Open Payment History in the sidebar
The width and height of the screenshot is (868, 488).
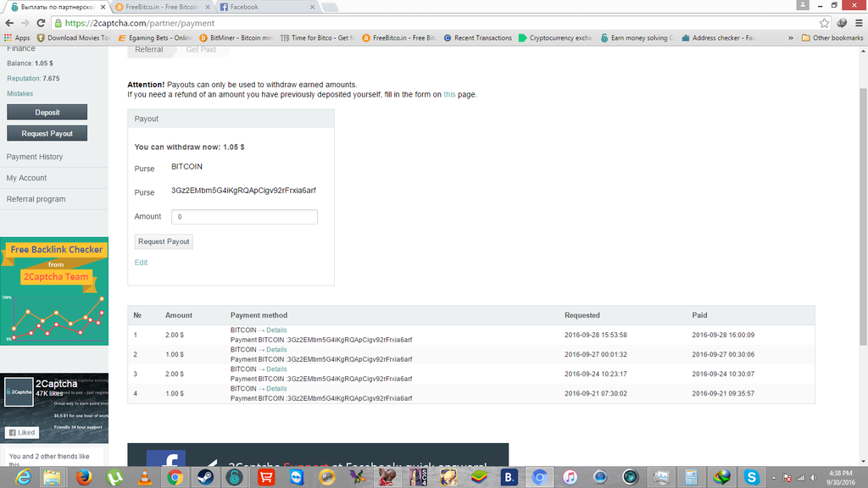click(x=35, y=157)
